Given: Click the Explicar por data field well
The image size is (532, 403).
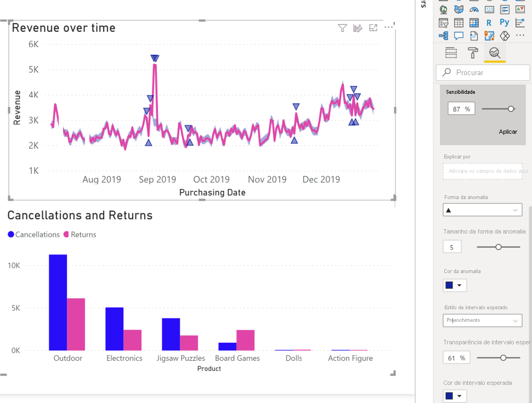Looking at the screenshot, I should point(483,171).
